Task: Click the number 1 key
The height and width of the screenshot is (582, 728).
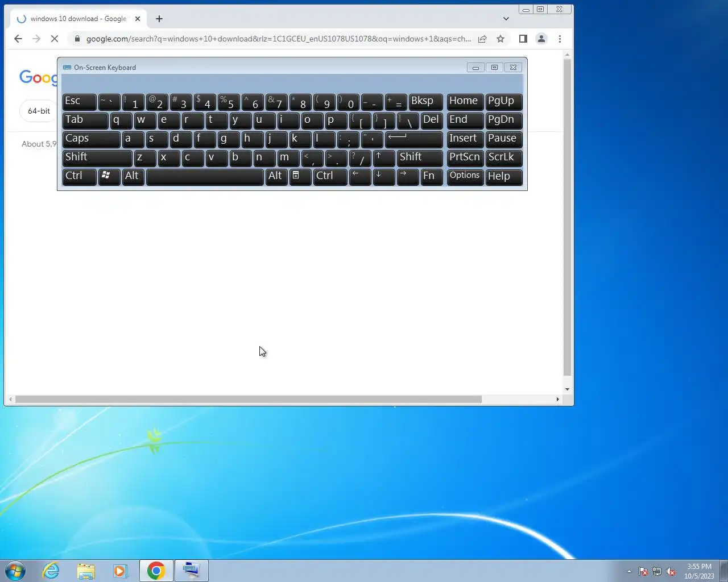Action: tap(133, 102)
